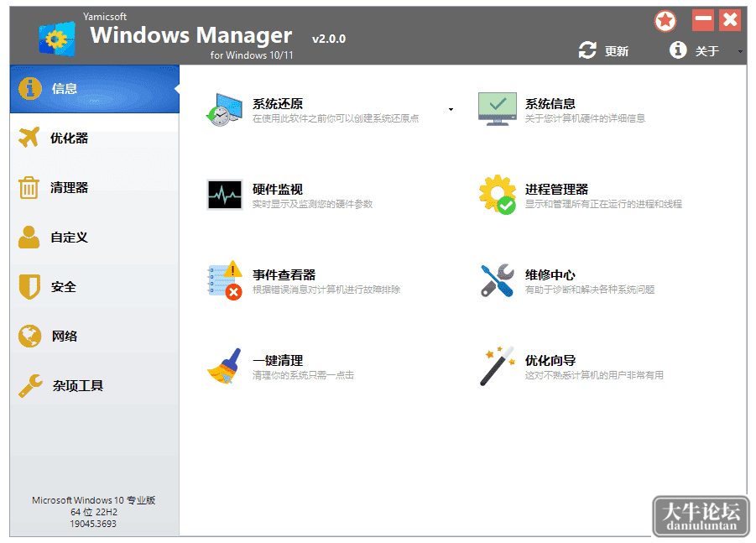Switch to the 信息 tab
Viewport: 756px width, 543px height.
tap(95, 89)
